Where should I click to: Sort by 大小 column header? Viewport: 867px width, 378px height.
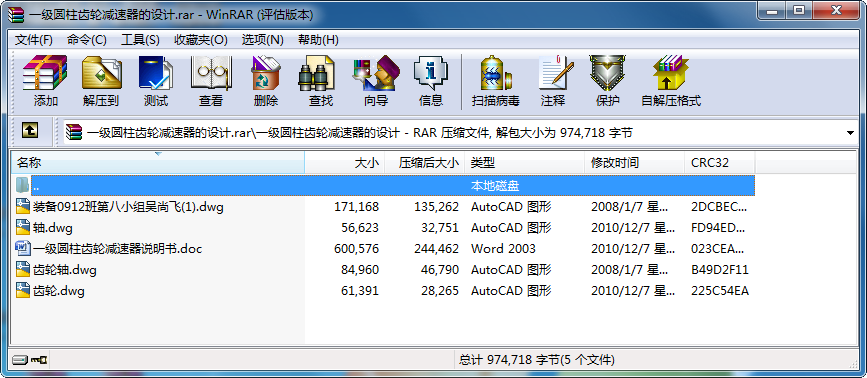pos(344,162)
